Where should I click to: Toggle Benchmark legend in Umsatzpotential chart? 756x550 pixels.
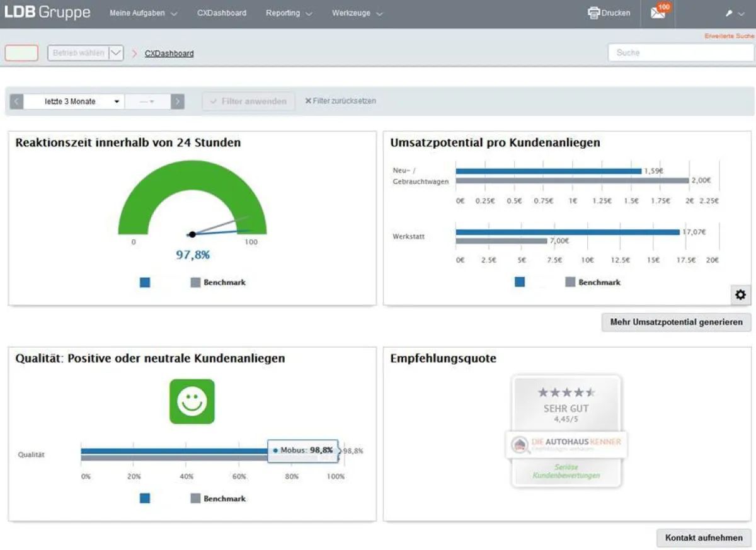(592, 282)
